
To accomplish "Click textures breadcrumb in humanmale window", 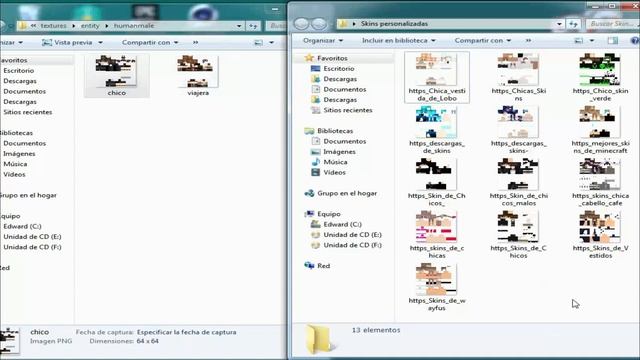I will [x=53, y=26].
